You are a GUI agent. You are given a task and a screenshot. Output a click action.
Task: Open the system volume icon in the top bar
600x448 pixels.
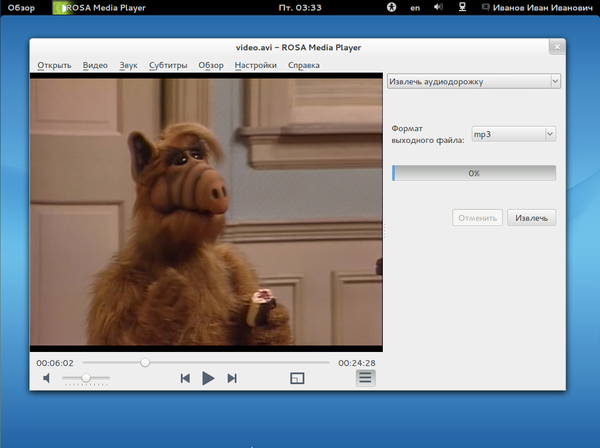point(439,7)
